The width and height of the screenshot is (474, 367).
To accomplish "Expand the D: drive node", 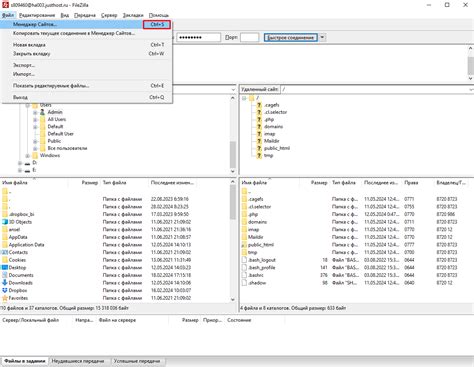I will pos(20,163).
